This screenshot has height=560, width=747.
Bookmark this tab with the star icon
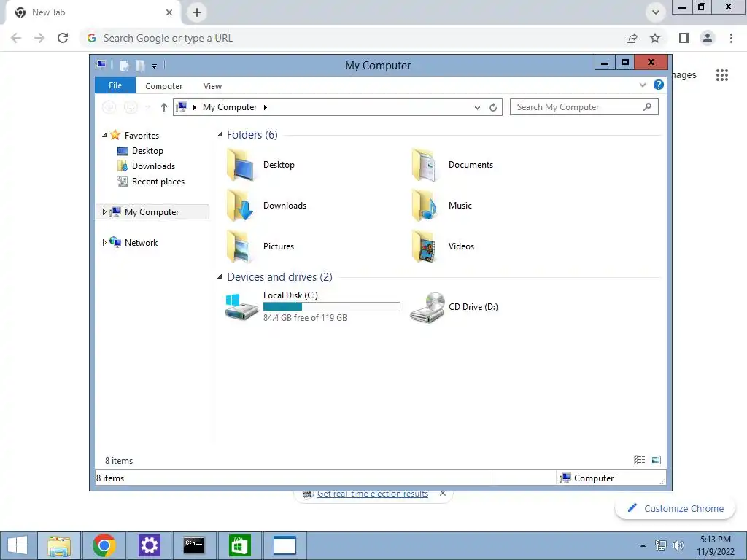pos(655,38)
